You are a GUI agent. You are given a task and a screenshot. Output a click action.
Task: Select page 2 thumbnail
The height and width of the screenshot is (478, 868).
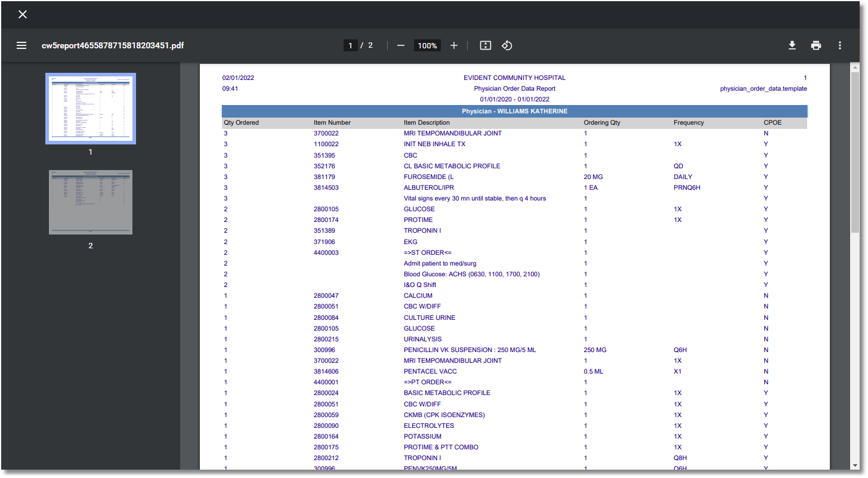click(x=91, y=202)
